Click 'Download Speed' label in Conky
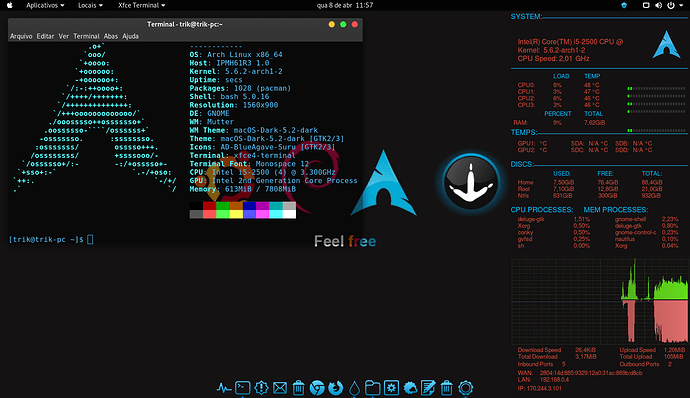This screenshot has height=398, width=690. click(x=539, y=350)
